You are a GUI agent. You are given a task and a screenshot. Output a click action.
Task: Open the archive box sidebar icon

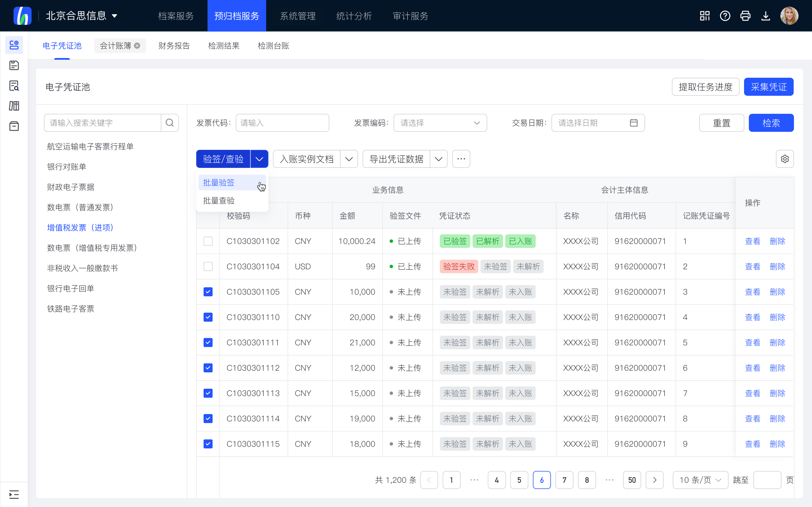[14, 126]
